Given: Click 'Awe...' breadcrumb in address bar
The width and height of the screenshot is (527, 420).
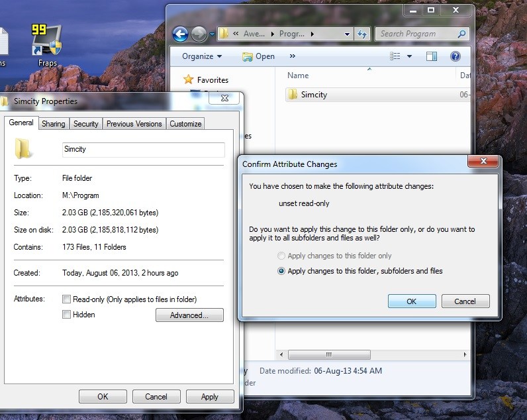Looking at the screenshot, I should click(x=254, y=34).
